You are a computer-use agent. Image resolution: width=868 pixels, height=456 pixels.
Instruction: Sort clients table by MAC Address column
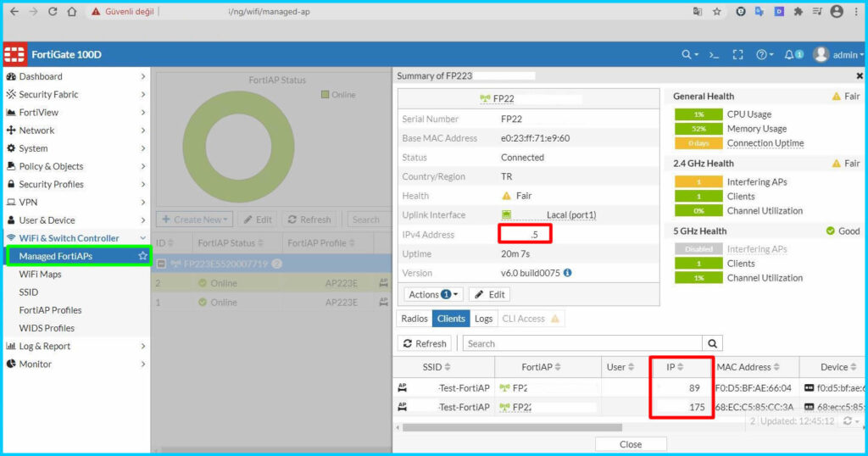tap(748, 367)
